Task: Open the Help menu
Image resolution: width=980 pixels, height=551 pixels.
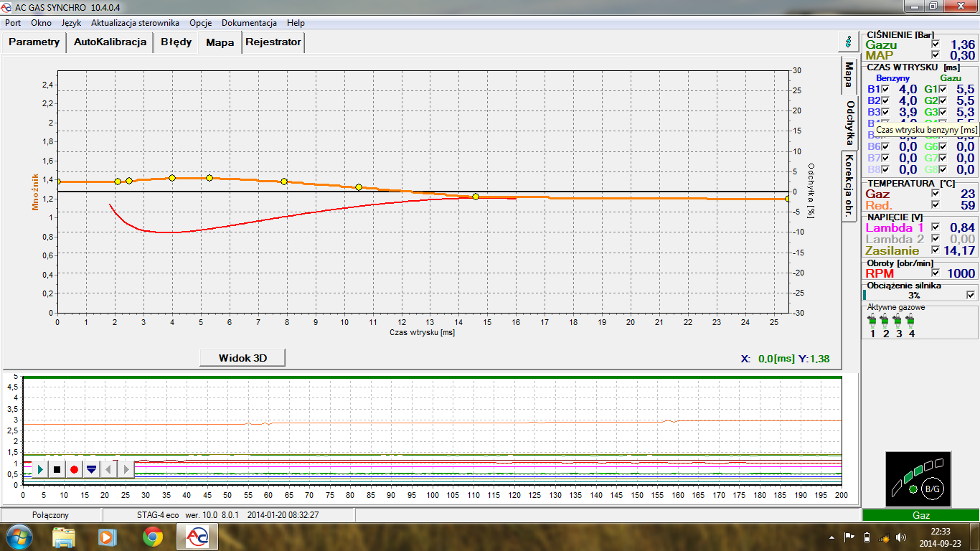Action: point(296,23)
